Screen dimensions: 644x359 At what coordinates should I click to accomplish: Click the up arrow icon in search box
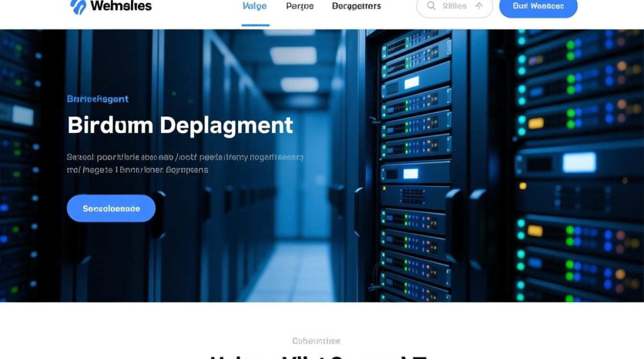[x=479, y=6]
